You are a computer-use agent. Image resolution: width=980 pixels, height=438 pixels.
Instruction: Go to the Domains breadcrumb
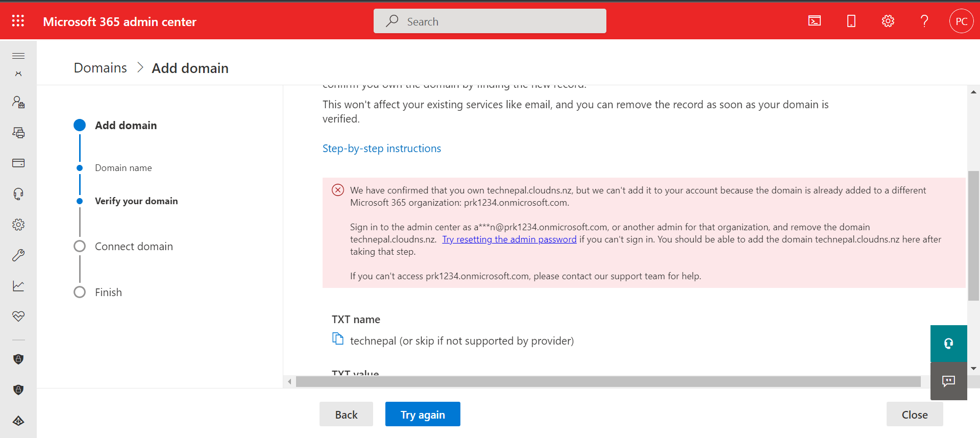coord(100,68)
